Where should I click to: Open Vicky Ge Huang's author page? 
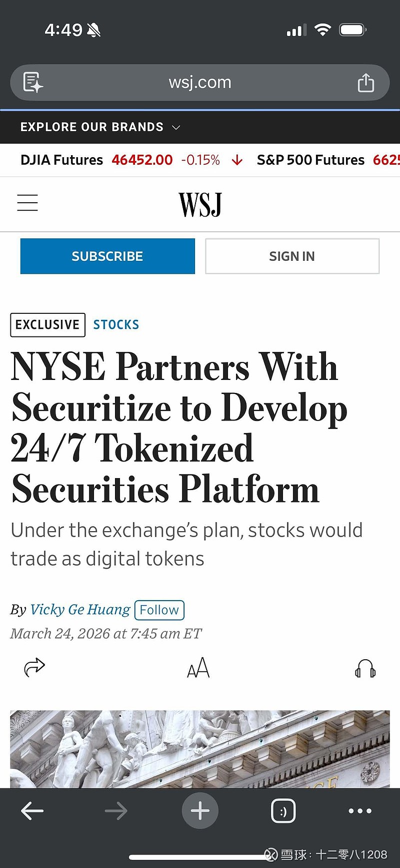point(80,610)
